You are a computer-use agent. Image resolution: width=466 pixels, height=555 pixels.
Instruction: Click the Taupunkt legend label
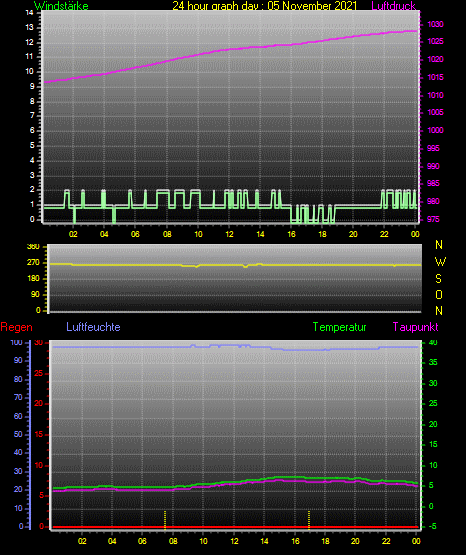(415, 327)
